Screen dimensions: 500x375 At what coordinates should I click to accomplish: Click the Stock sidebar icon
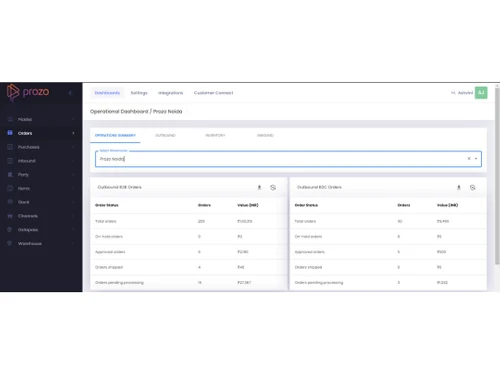click(10, 202)
